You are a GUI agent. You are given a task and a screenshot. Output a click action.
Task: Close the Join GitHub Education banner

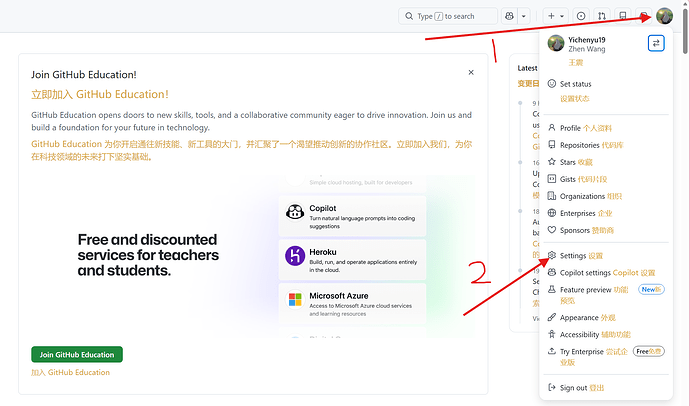pyautogui.click(x=471, y=72)
